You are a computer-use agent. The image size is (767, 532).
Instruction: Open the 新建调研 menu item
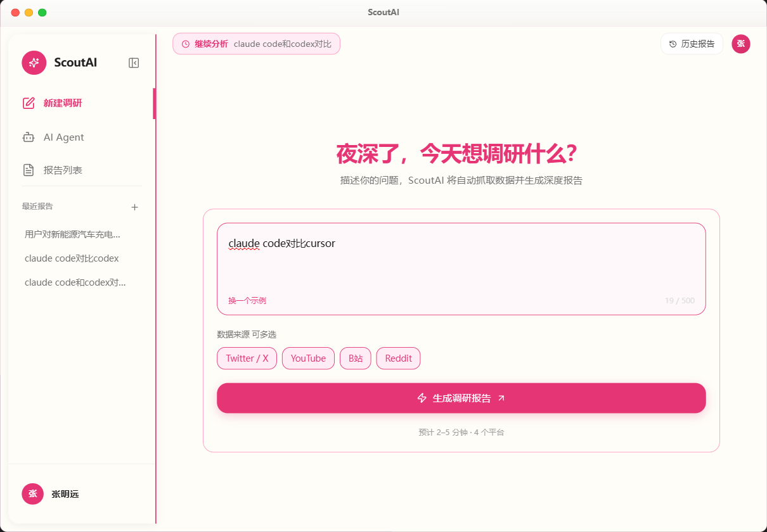(82, 103)
